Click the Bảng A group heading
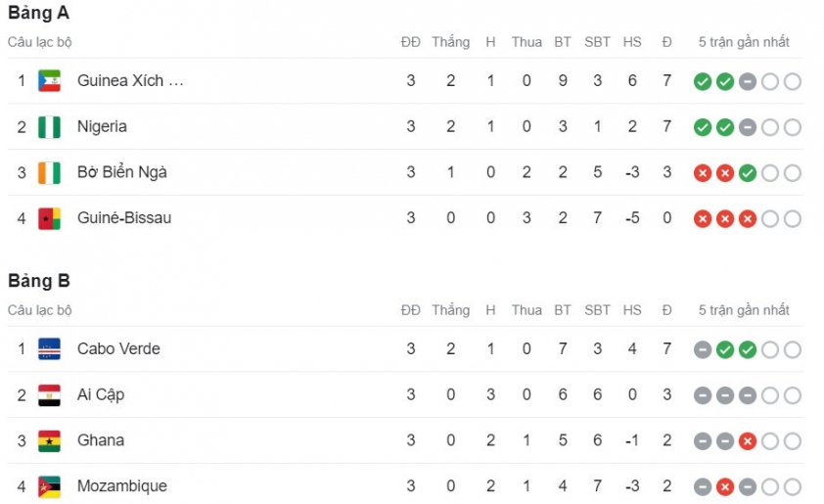The height and width of the screenshot is (504, 824). click(x=38, y=13)
